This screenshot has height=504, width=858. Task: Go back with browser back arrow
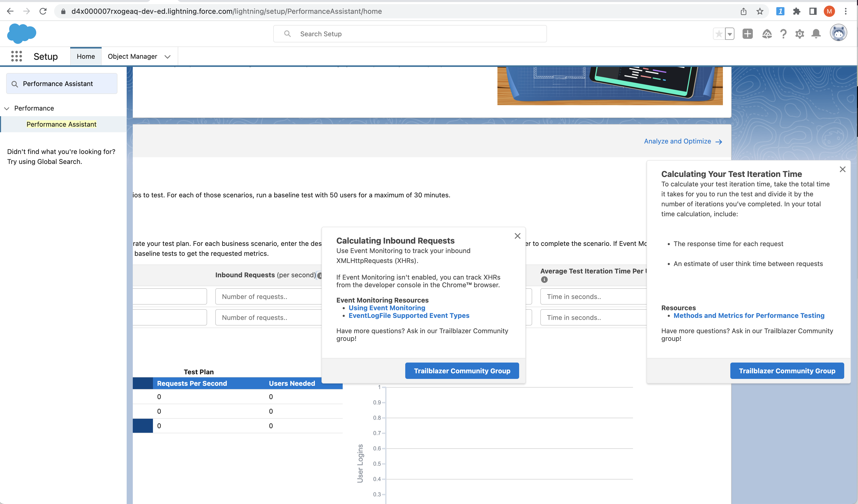(x=10, y=11)
